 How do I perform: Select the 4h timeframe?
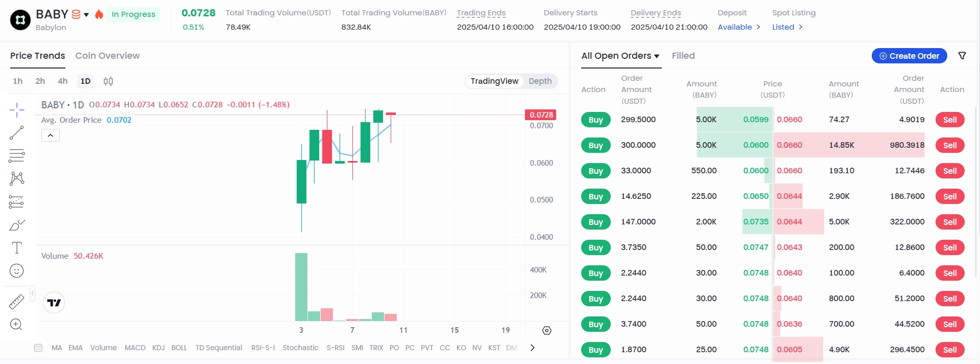63,81
